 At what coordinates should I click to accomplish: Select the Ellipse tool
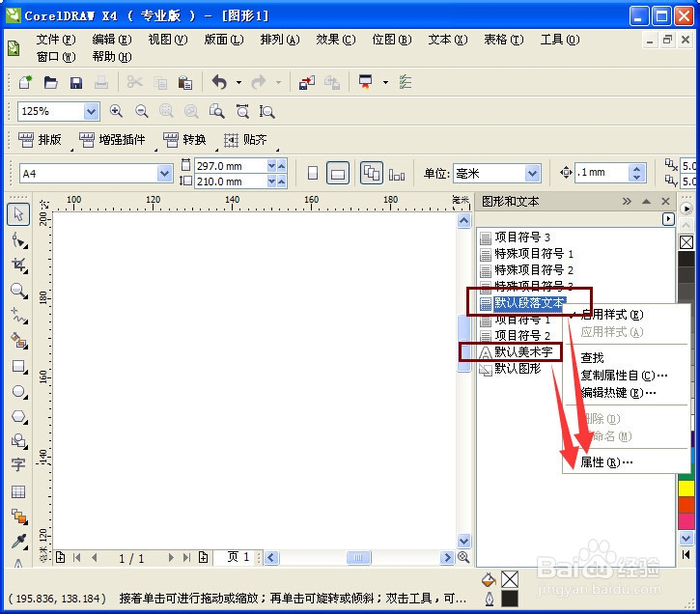(18, 392)
